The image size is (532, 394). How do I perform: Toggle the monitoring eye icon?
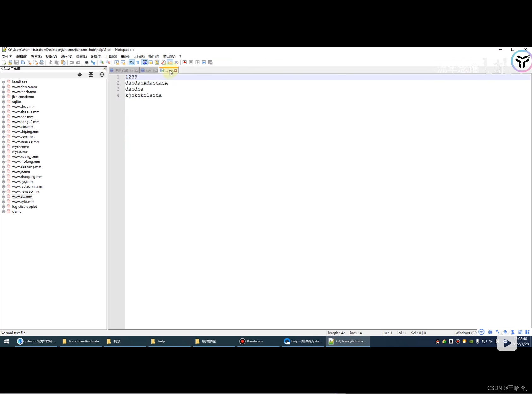pos(176,62)
